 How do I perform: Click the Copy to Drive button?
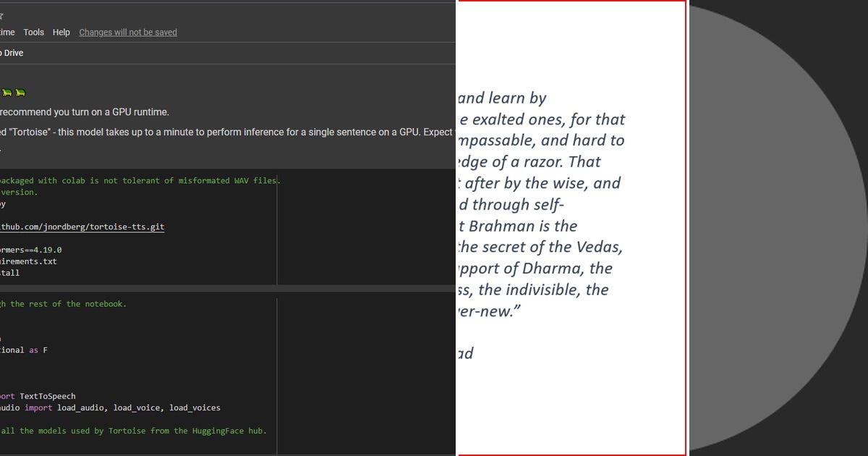coord(12,52)
